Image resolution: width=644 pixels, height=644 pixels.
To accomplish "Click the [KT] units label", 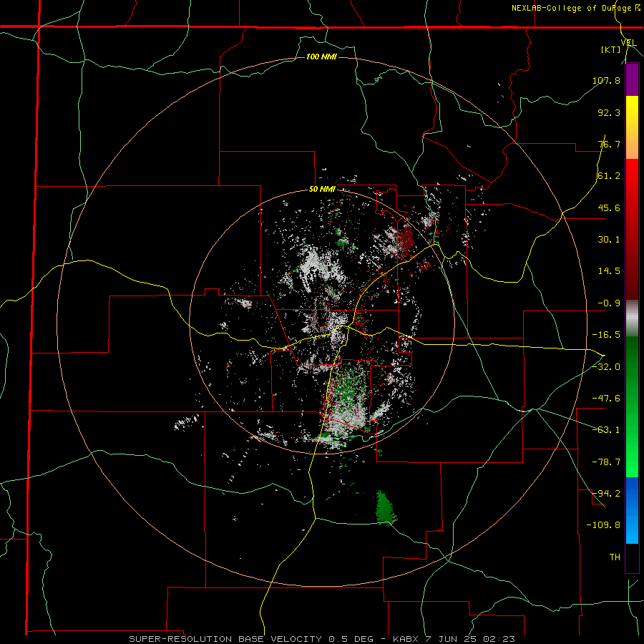I will (610, 49).
